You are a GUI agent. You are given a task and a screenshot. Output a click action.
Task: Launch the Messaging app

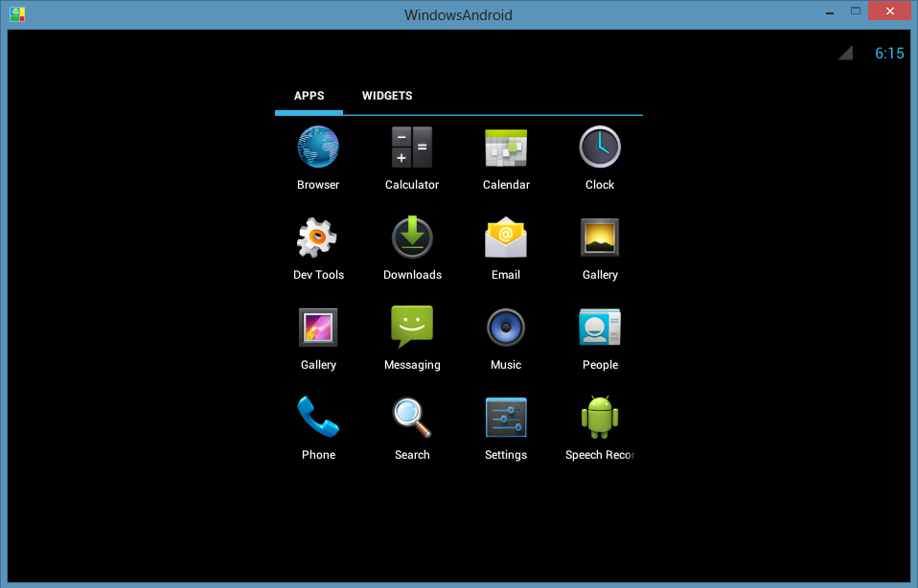[x=412, y=327]
